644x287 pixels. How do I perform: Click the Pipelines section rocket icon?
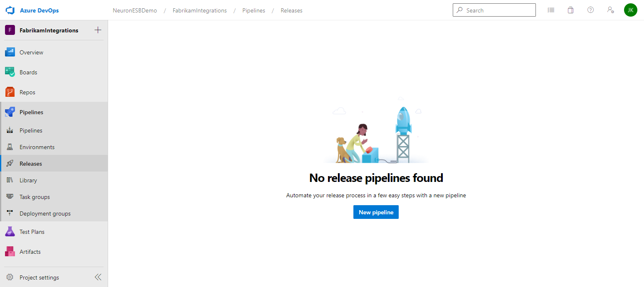coord(10,112)
